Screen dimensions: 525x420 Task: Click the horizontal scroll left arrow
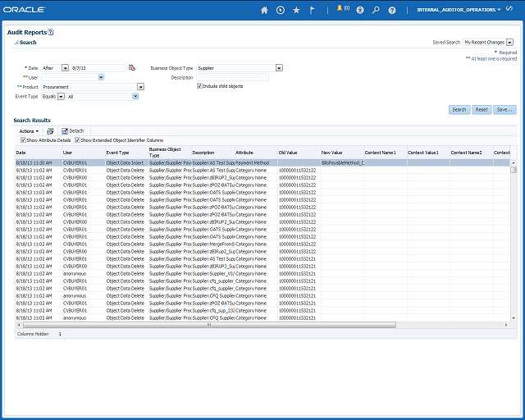click(19, 325)
